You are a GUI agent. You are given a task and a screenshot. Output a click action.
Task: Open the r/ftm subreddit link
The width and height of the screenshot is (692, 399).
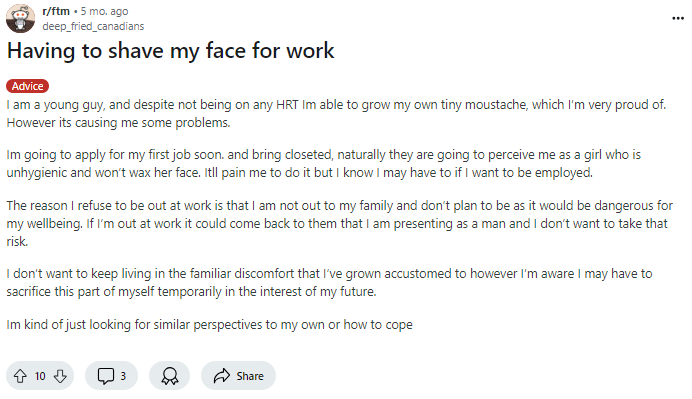pyautogui.click(x=56, y=11)
